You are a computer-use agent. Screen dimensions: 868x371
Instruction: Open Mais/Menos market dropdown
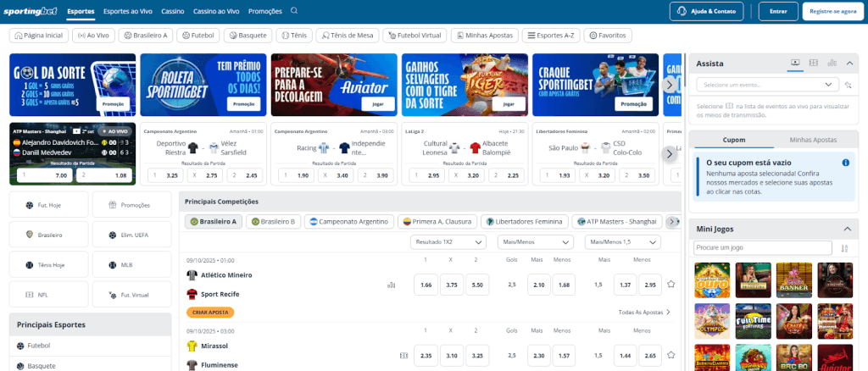coord(536,242)
